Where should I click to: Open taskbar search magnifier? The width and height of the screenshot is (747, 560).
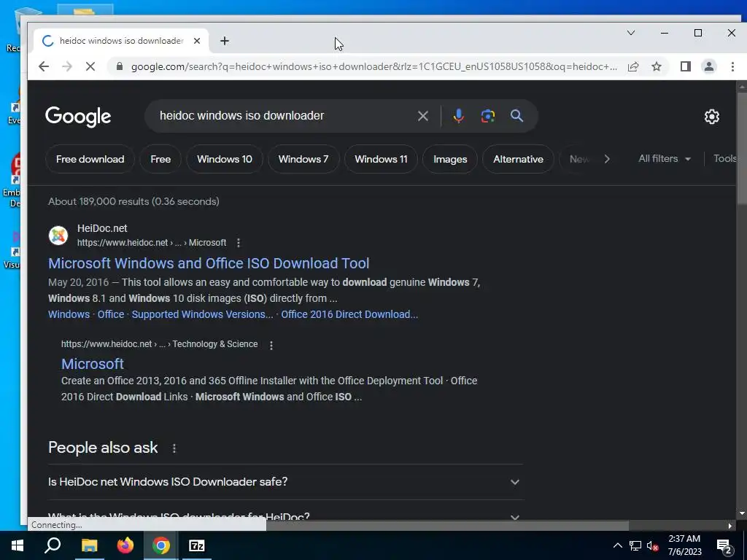coord(53,545)
